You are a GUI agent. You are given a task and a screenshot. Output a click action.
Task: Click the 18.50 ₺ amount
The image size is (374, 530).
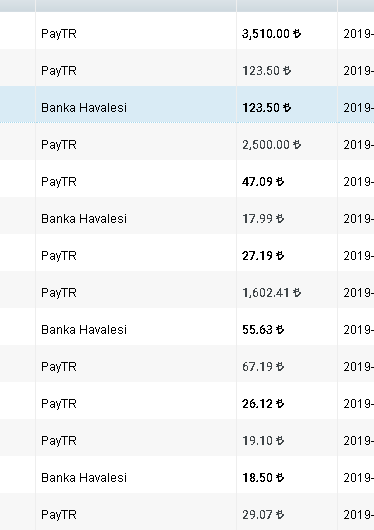[263, 478]
